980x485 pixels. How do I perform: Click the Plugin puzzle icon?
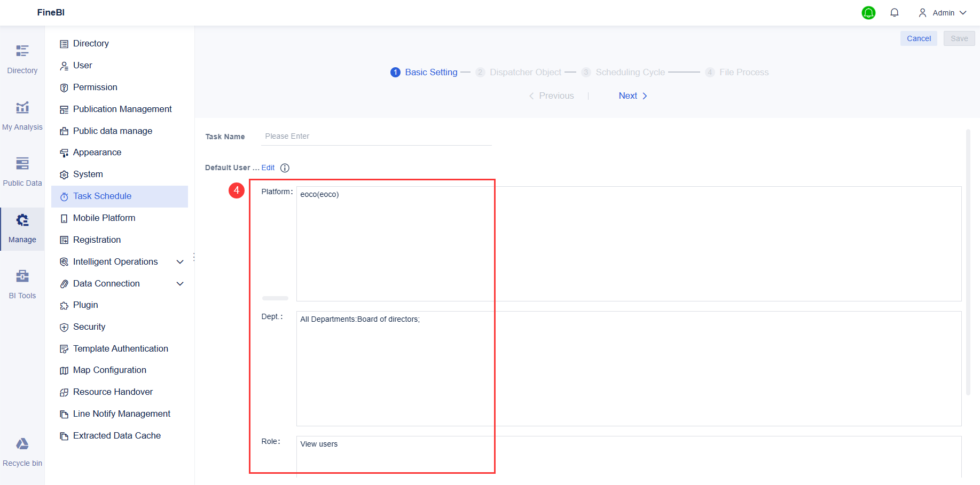coord(64,305)
